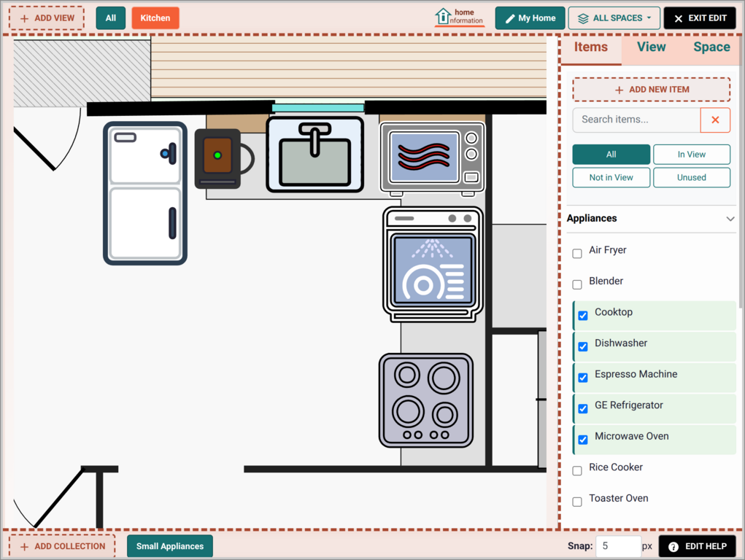The width and height of the screenshot is (745, 560).
Task: Select the Kitchen view tab
Action: click(155, 18)
